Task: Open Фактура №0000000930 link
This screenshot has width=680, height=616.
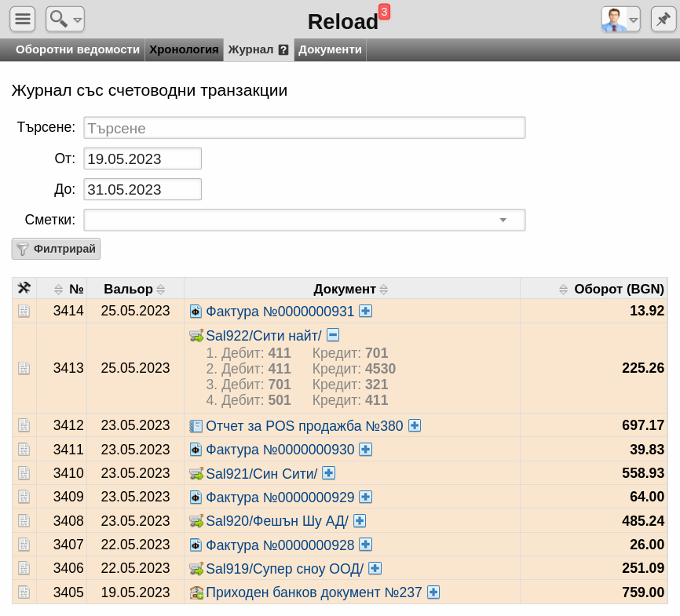Action: [280, 450]
